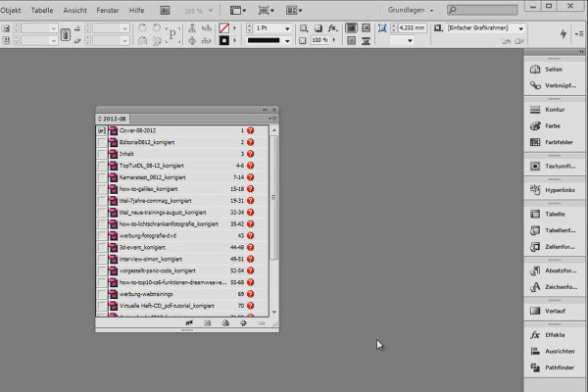Open the Hilfe menu

pyautogui.click(x=136, y=11)
